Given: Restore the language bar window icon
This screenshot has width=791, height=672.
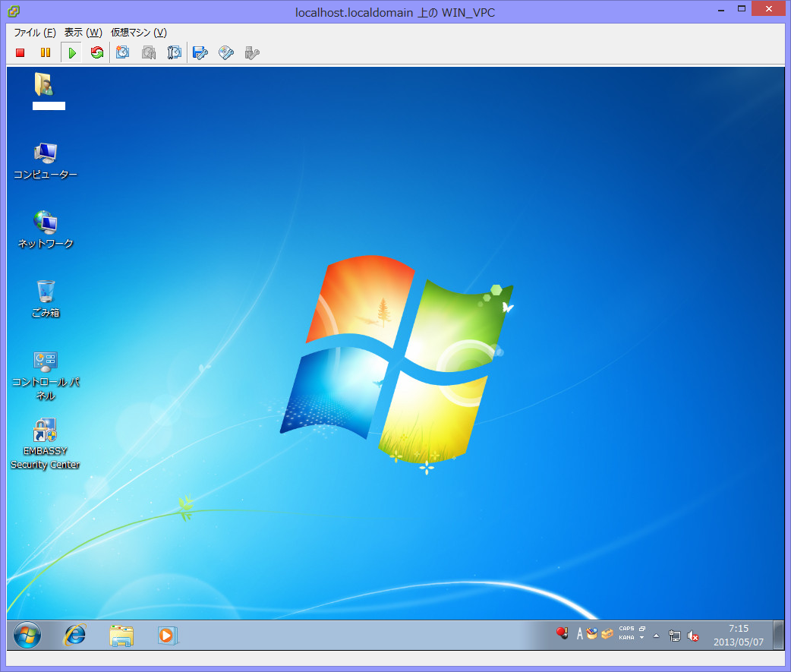Looking at the screenshot, I should coord(642,629).
